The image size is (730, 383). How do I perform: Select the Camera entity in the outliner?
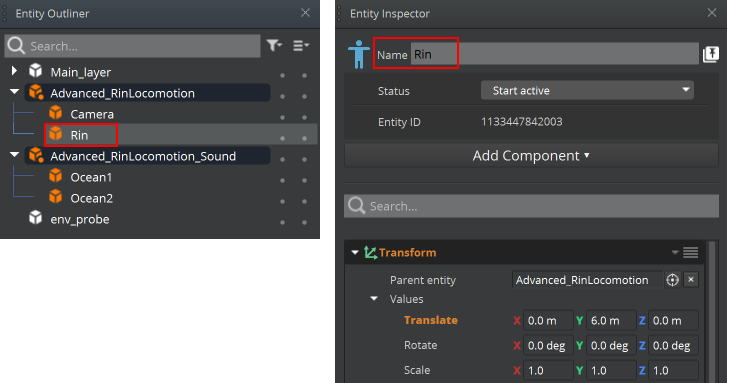click(92, 114)
